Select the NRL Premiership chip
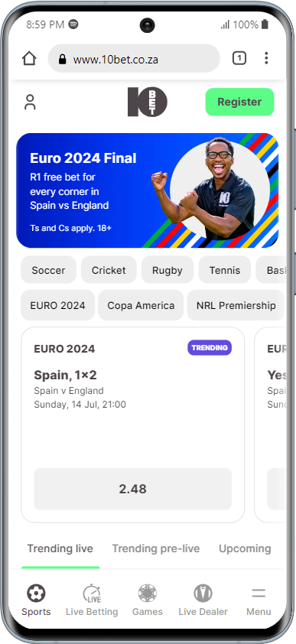Image resolution: width=296 pixels, height=644 pixels. pos(236,306)
